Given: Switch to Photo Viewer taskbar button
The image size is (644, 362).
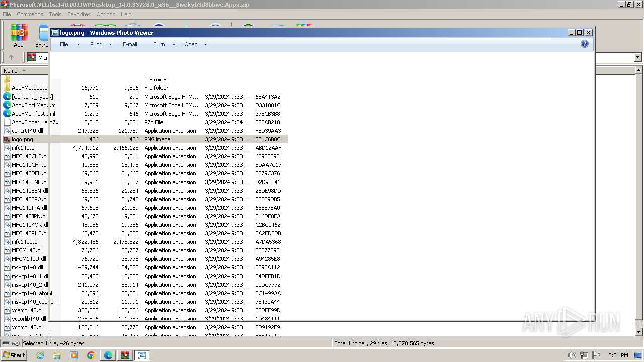Looking at the screenshot, I should tap(142, 355).
